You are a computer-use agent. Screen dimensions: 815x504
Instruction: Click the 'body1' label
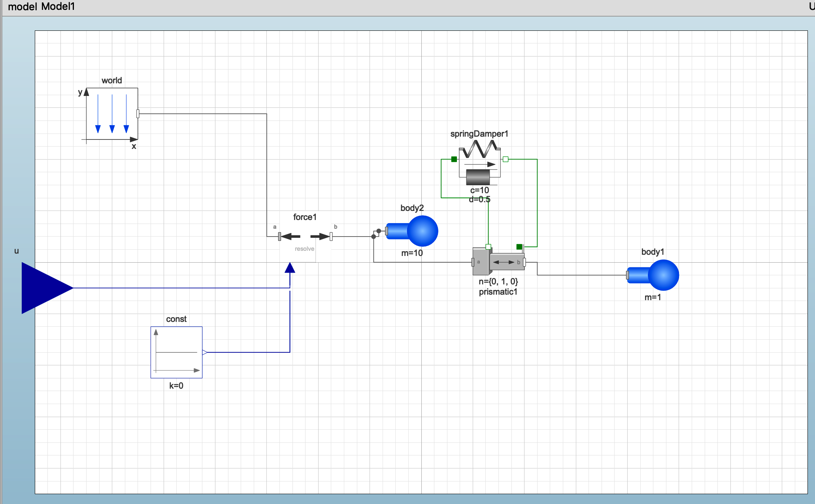(653, 252)
